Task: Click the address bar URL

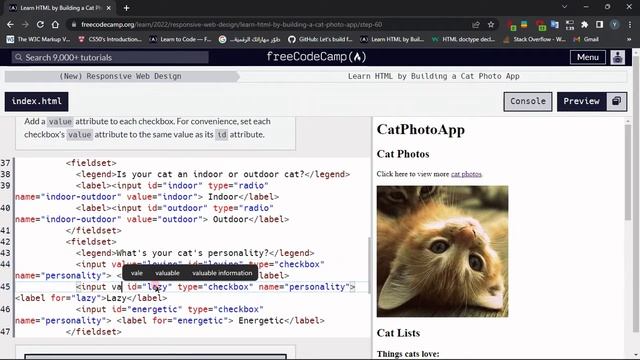Action: (x=231, y=24)
